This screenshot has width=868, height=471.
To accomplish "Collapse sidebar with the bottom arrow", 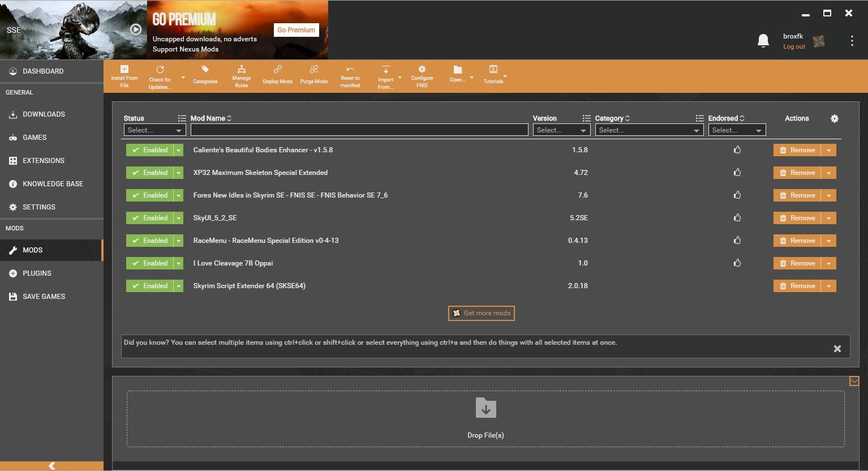I will pos(51,466).
